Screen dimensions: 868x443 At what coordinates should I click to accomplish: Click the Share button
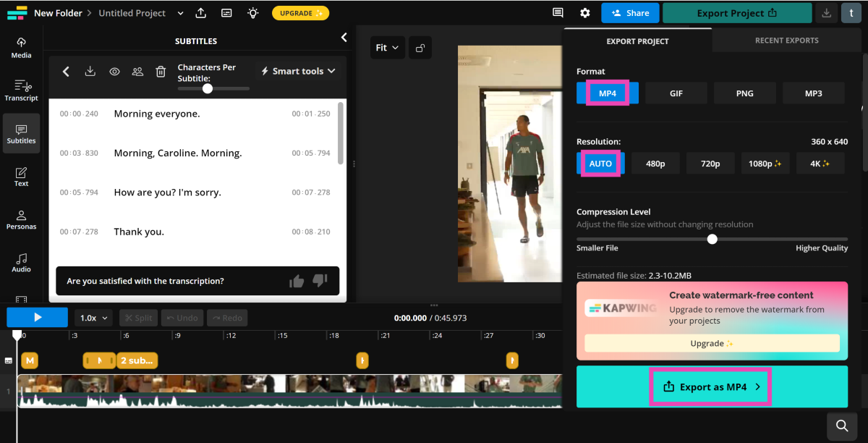[630, 13]
